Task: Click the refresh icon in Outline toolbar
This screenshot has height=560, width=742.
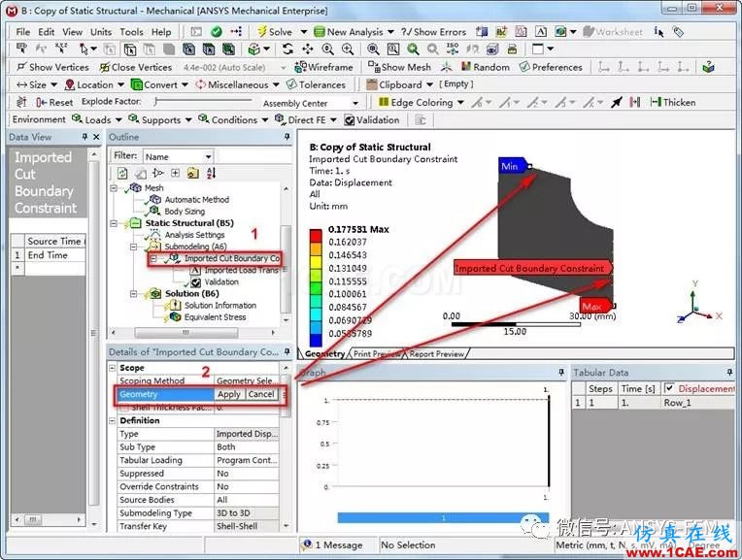Action: (x=122, y=173)
